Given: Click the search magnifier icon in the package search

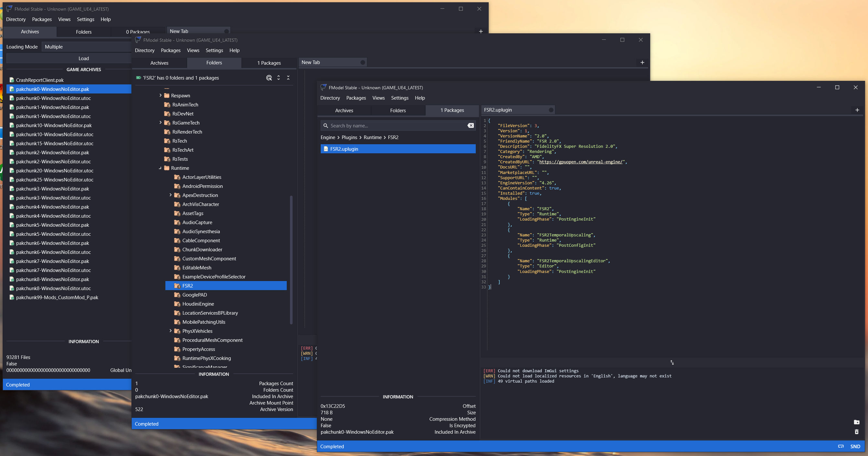Looking at the screenshot, I should click(326, 125).
